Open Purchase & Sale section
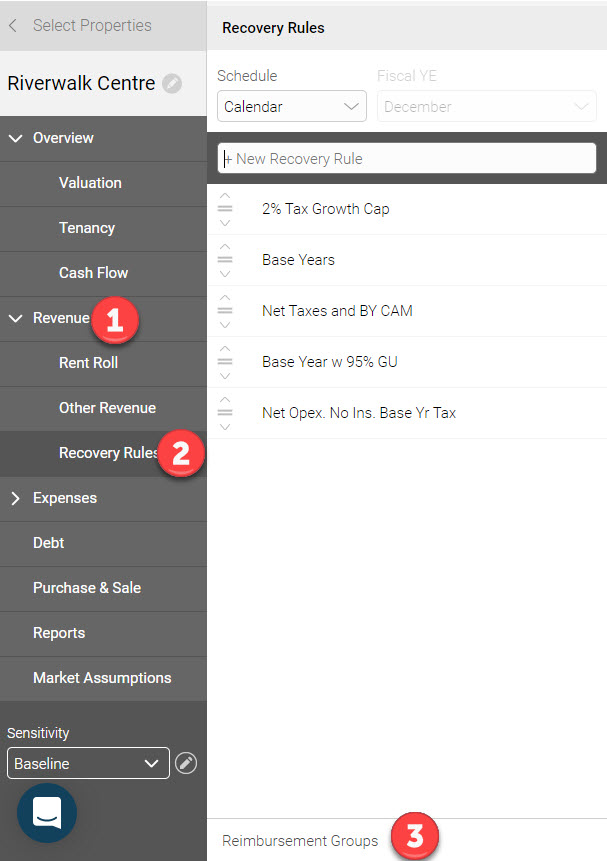 point(87,588)
